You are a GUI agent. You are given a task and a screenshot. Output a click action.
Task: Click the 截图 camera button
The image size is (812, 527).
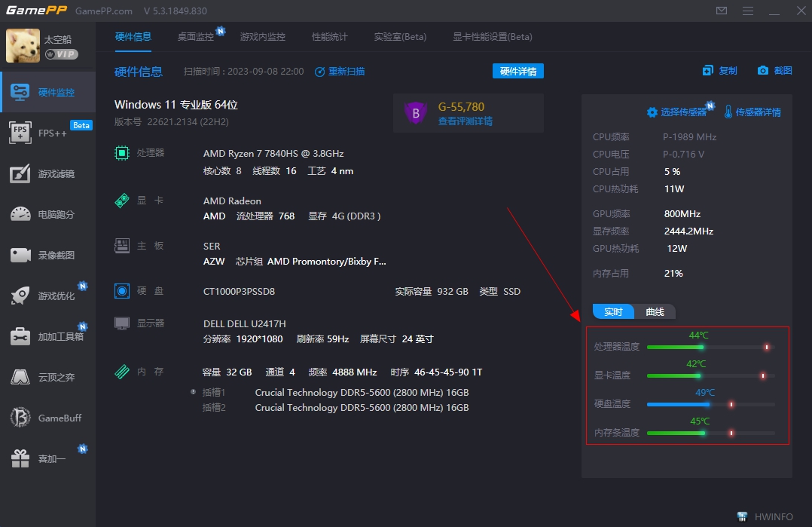point(774,70)
